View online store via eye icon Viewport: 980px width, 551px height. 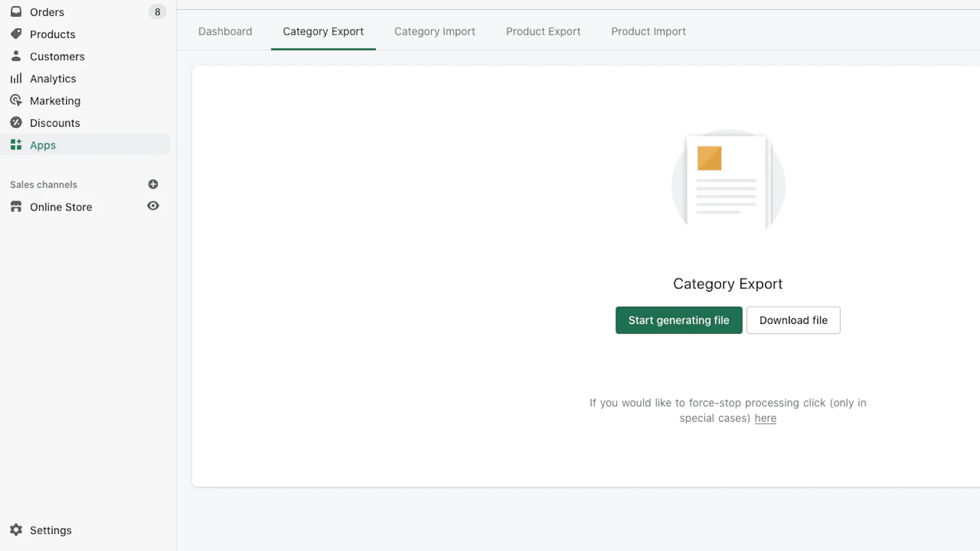(x=153, y=206)
